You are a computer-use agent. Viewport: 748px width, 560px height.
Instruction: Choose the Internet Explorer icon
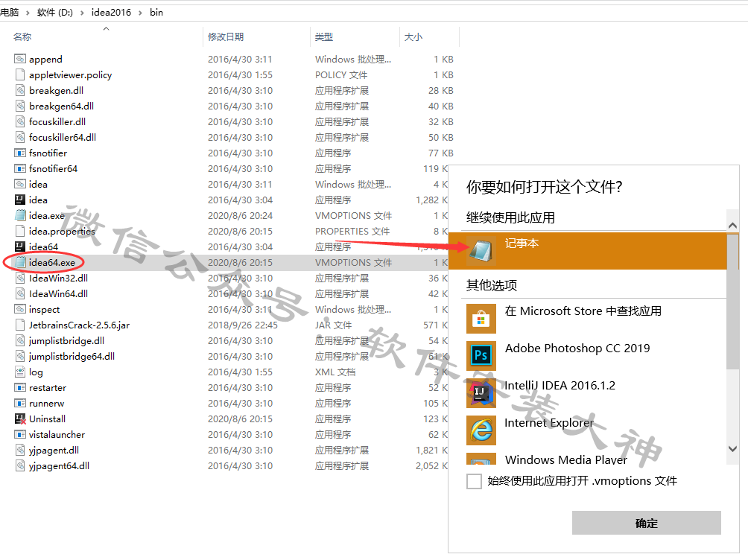pyautogui.click(x=481, y=430)
